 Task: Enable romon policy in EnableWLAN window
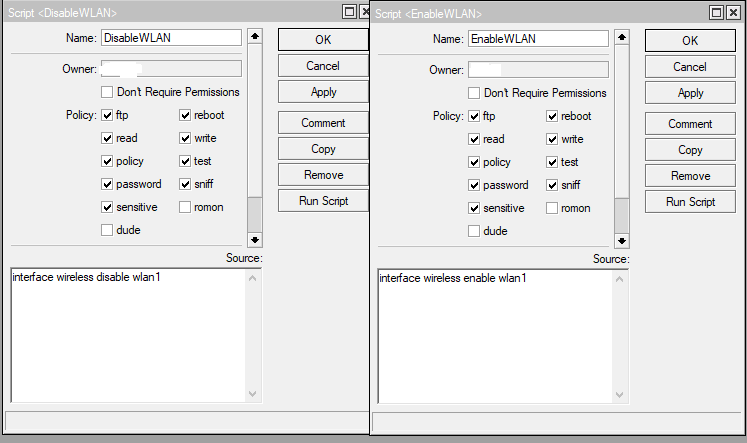(552, 208)
